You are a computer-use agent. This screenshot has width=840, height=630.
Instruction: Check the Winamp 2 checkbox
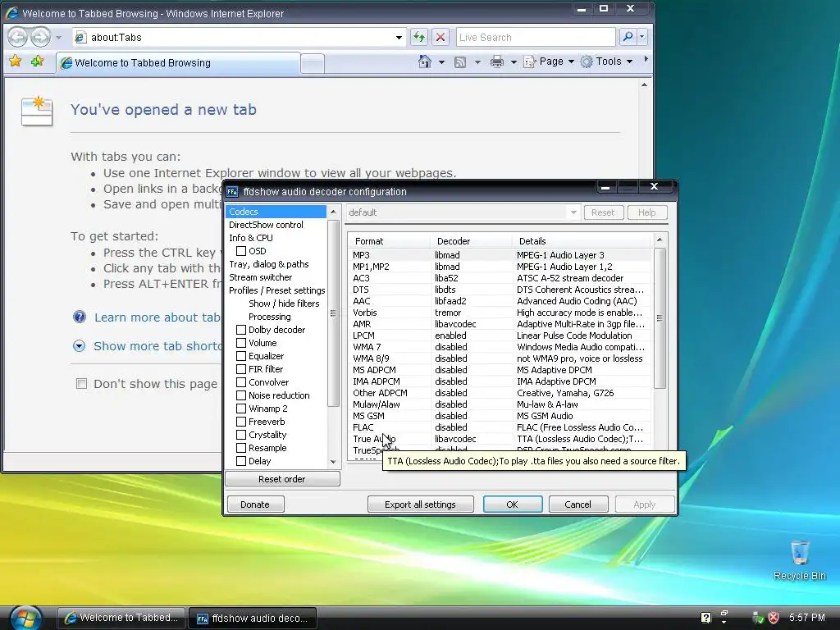(241, 409)
